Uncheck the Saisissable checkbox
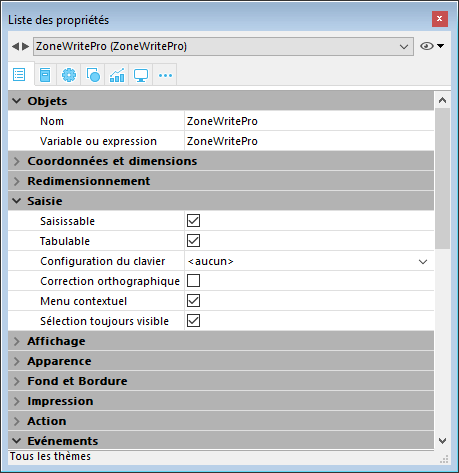Image resolution: width=459 pixels, height=473 pixels. (x=193, y=221)
